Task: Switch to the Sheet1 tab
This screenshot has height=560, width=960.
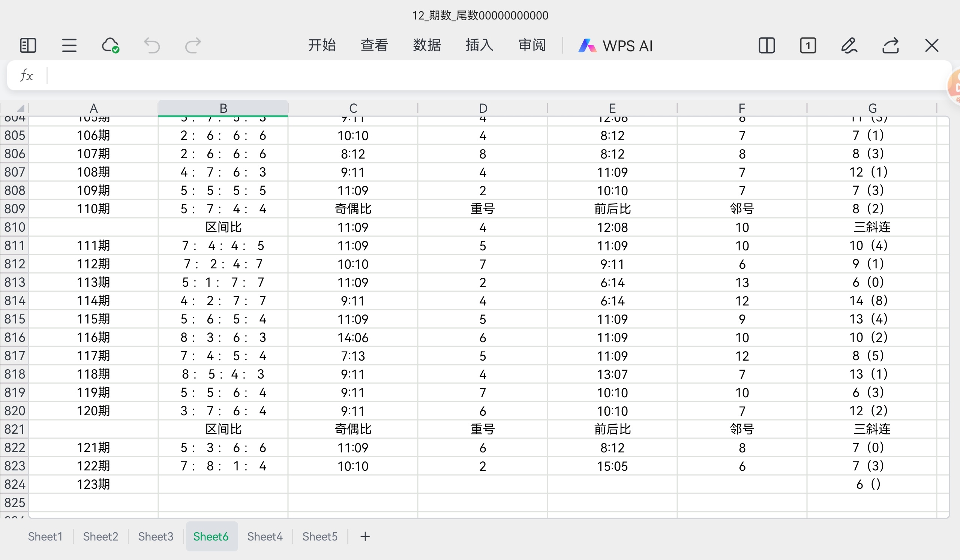Action: click(45, 536)
